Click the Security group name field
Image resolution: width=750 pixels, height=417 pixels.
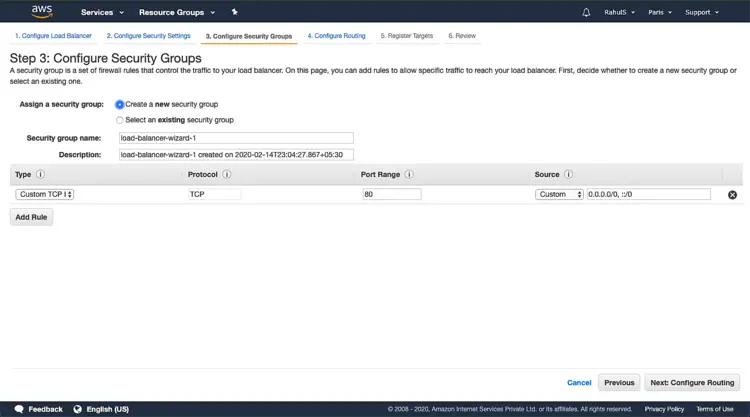point(236,139)
